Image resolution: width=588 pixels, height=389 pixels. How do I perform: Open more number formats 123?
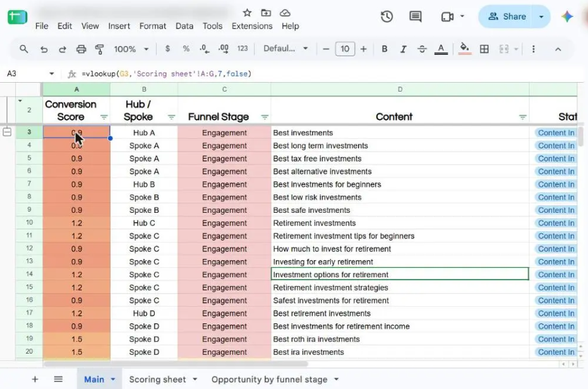pyautogui.click(x=243, y=49)
